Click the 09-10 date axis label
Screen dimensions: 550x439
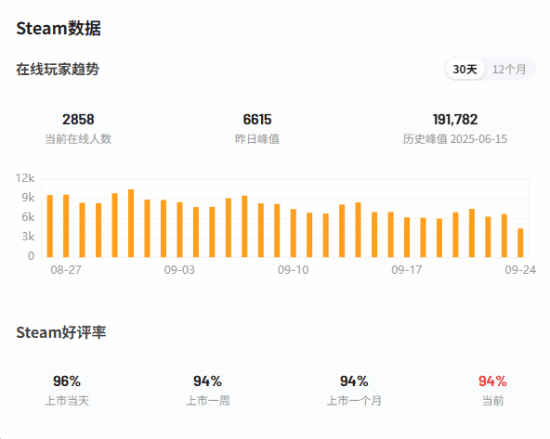tap(293, 270)
